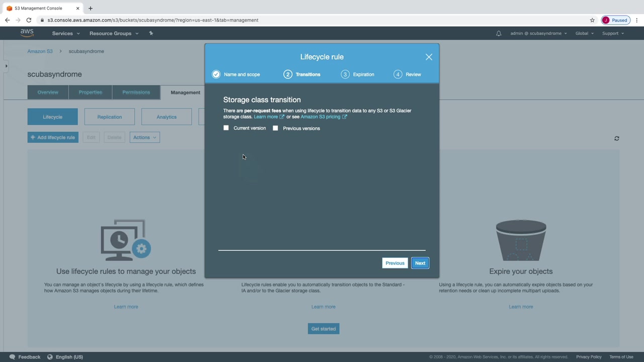Click the clock and gear lifecycle illustration
The height and width of the screenshot is (362, 644).
[126, 240]
